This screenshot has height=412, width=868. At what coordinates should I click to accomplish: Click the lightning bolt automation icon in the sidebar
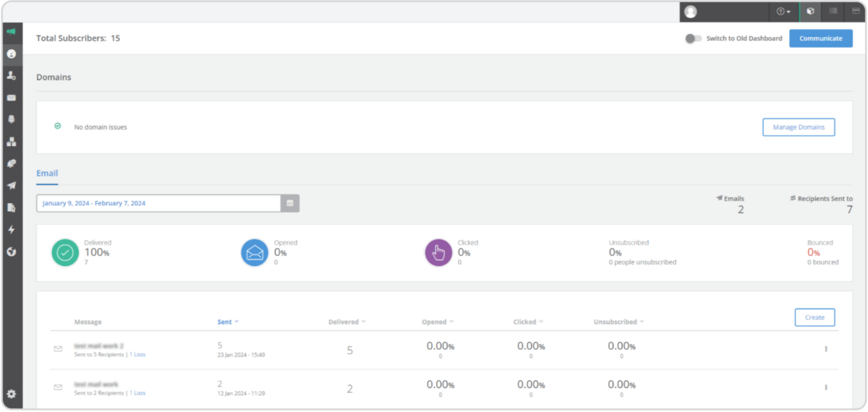point(11,229)
